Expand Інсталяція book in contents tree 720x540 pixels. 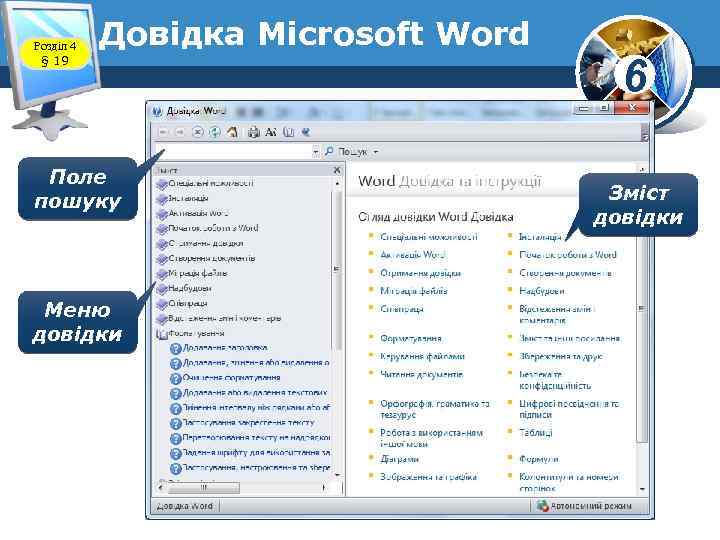click(183, 198)
